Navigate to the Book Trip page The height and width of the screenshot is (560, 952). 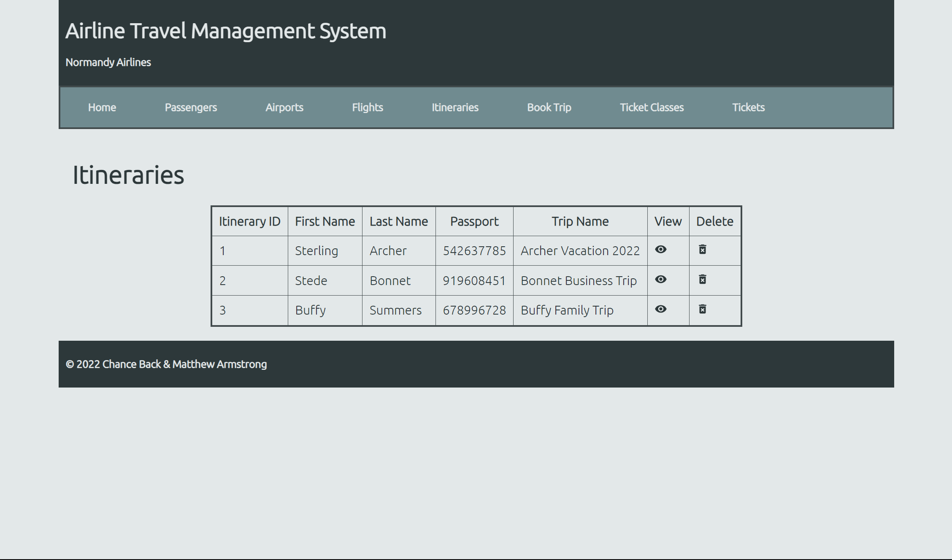549,107
